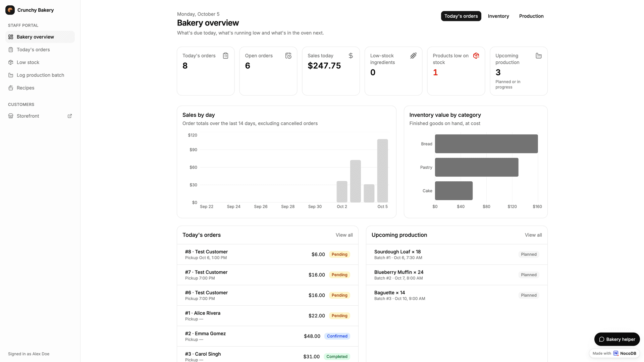
Task: Click the Recipes icon in sidebar
Action: pyautogui.click(x=11, y=88)
